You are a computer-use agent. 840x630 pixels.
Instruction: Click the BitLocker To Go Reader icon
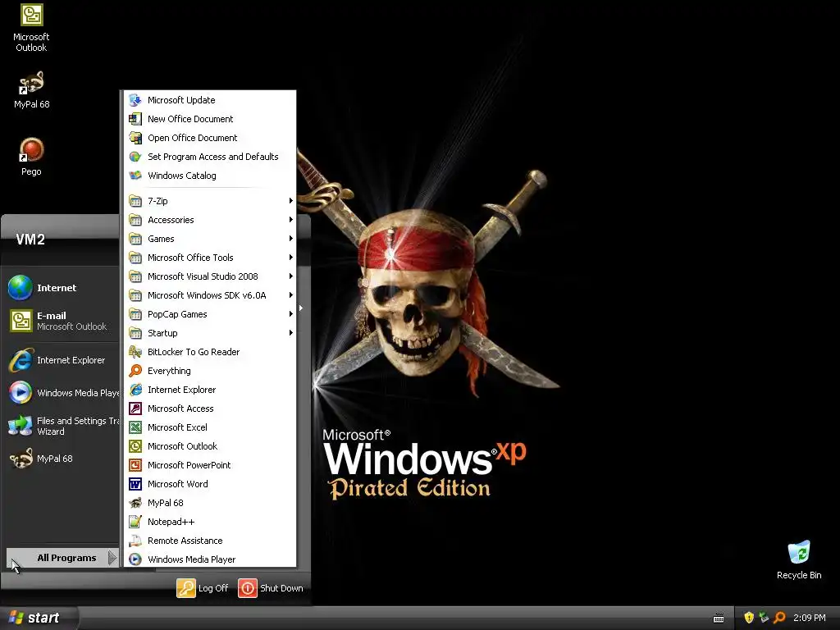pyautogui.click(x=135, y=352)
